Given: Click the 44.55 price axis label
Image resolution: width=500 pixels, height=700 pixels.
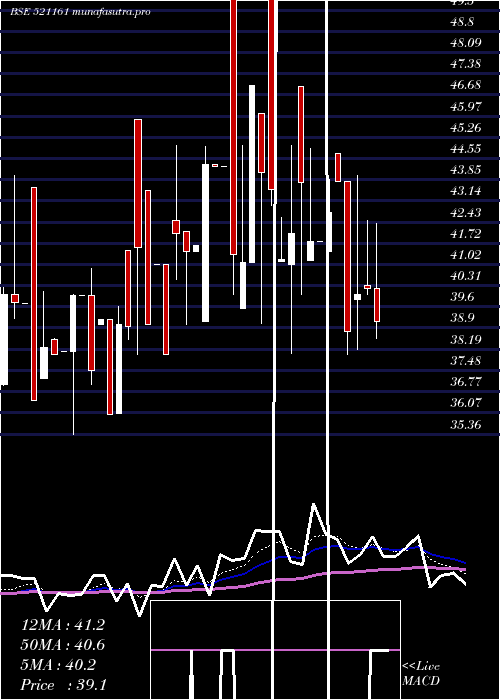Looking at the screenshot, I should pos(466,149).
